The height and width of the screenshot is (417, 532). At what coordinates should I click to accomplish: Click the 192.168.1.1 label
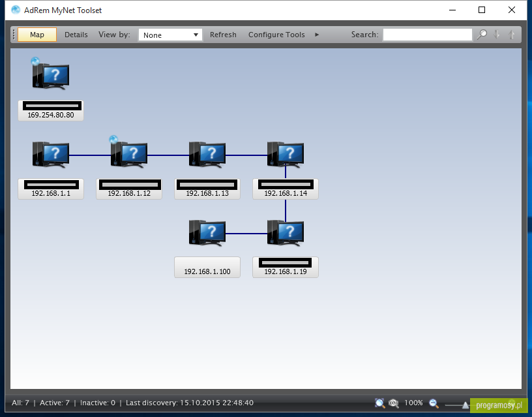click(x=51, y=189)
